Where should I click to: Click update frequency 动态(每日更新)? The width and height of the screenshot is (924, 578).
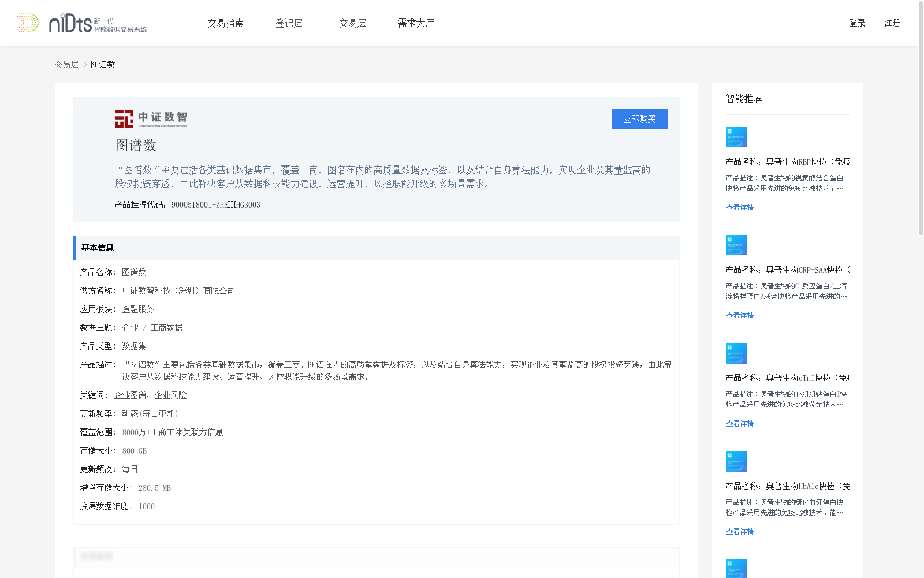pos(150,414)
